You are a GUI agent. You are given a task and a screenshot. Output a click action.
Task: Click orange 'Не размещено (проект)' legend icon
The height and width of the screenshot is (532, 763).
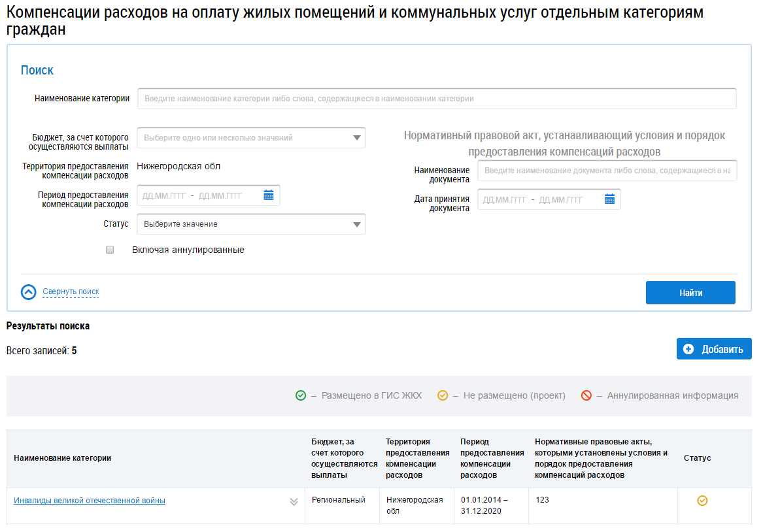coord(443,395)
